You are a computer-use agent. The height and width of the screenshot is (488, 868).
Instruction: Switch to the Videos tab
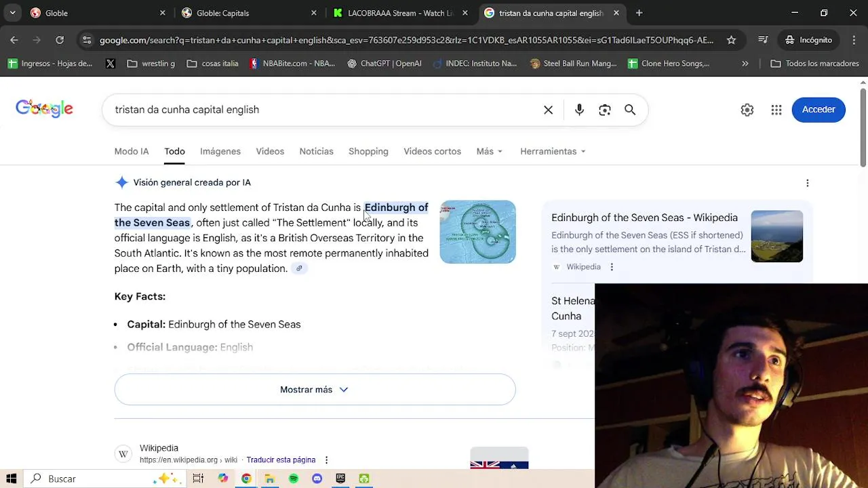point(270,152)
